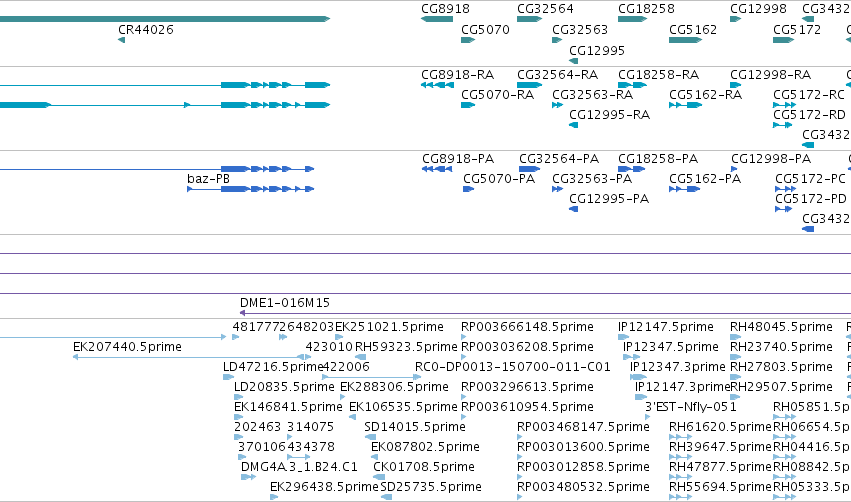This screenshot has width=851, height=502.
Task: Click the CG5070-RA transcript
Action: (x=468, y=105)
